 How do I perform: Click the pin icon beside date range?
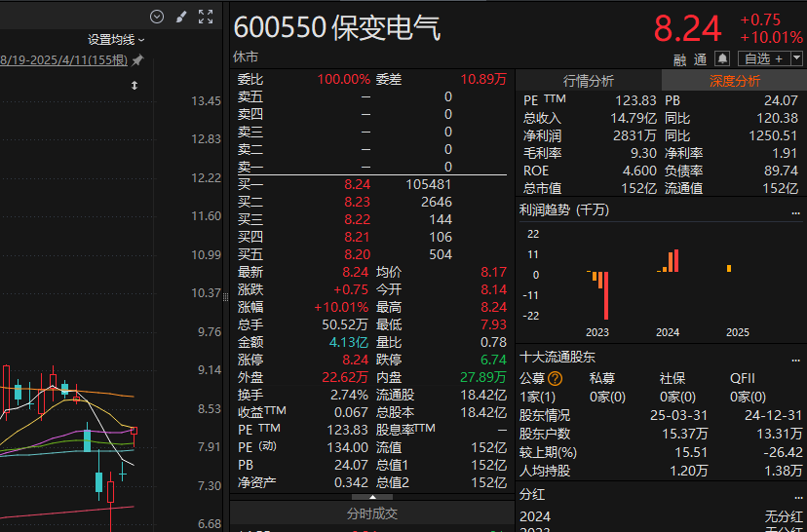(x=137, y=60)
